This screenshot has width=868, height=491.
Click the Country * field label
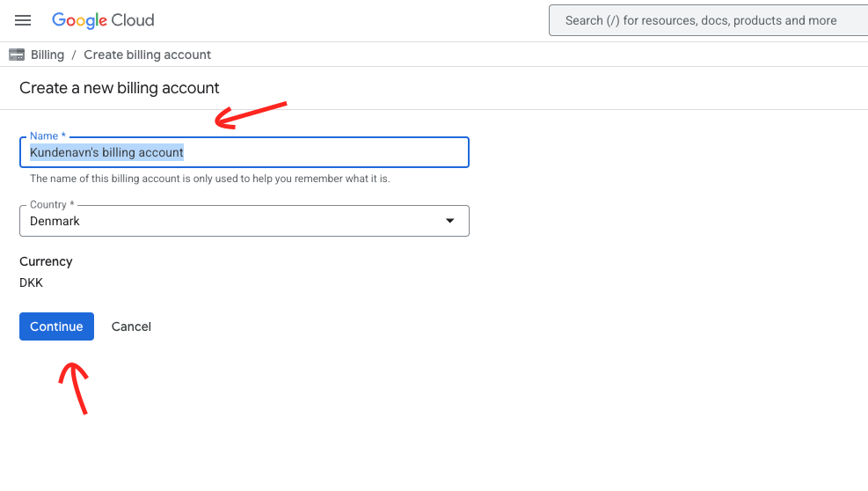(x=52, y=205)
